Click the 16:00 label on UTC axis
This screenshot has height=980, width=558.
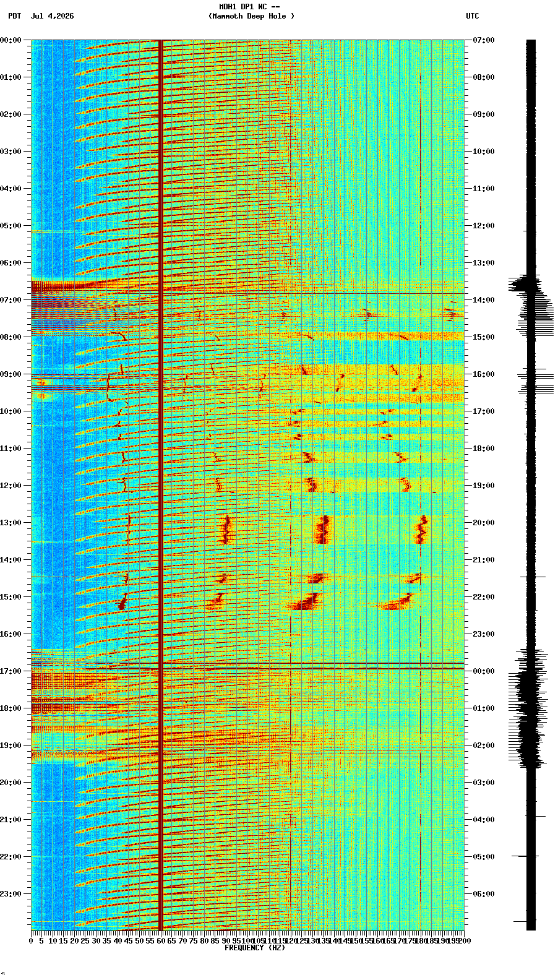(x=484, y=374)
